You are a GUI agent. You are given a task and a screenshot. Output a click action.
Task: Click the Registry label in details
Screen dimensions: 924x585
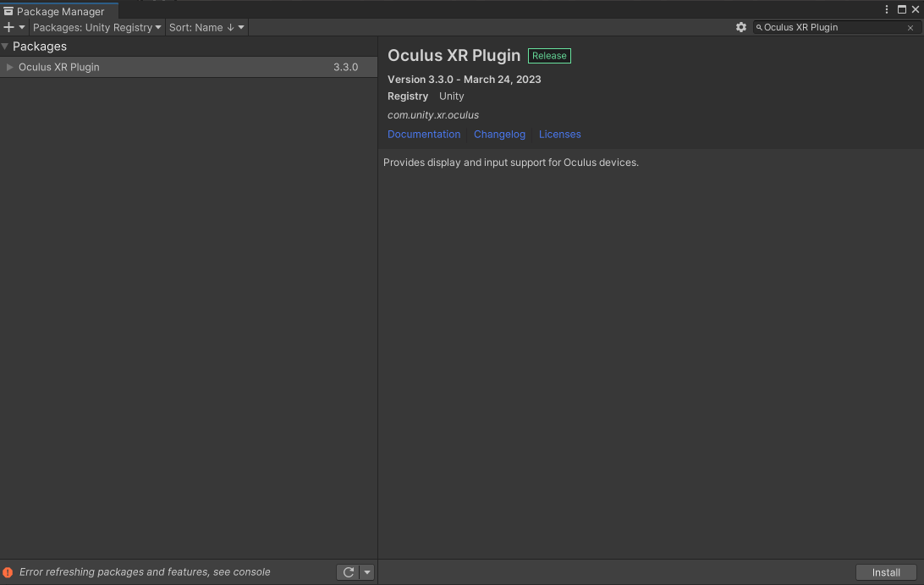pyautogui.click(x=408, y=97)
